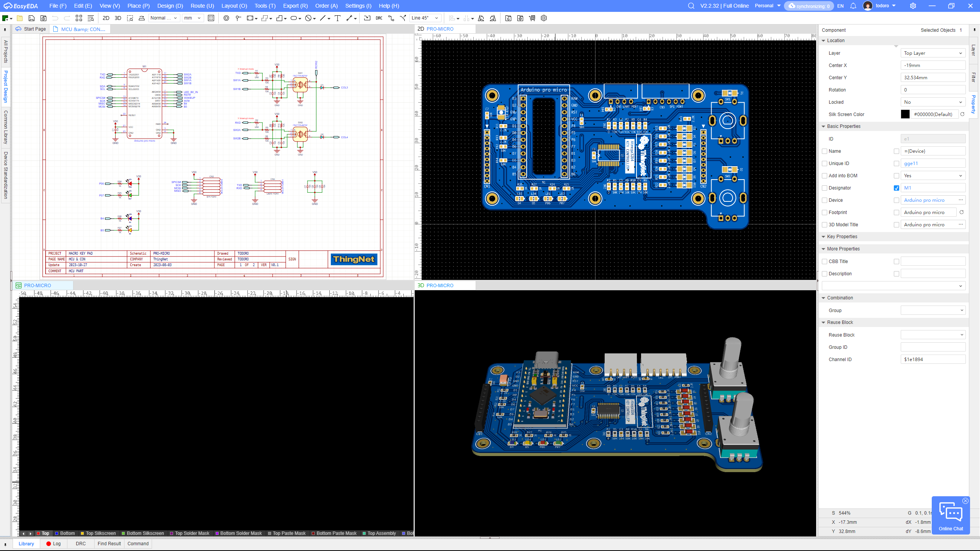Click the black Silk Screen Color swatch

[x=905, y=114]
